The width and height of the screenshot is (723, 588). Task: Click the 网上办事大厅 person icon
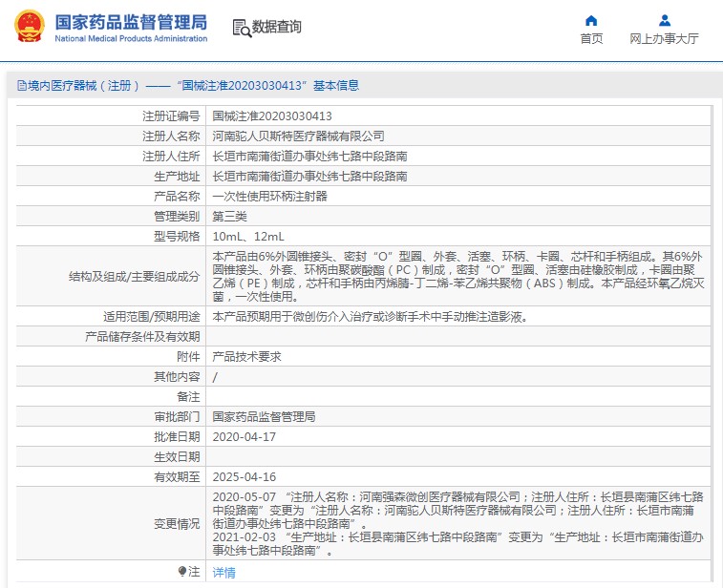pyautogui.click(x=664, y=20)
